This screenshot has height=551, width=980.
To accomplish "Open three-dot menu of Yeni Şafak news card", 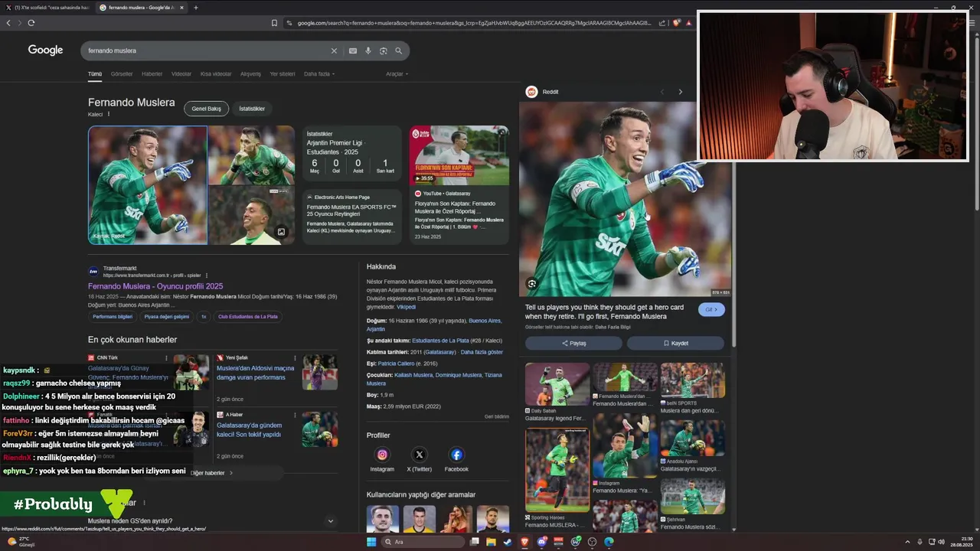I will pyautogui.click(x=295, y=357).
